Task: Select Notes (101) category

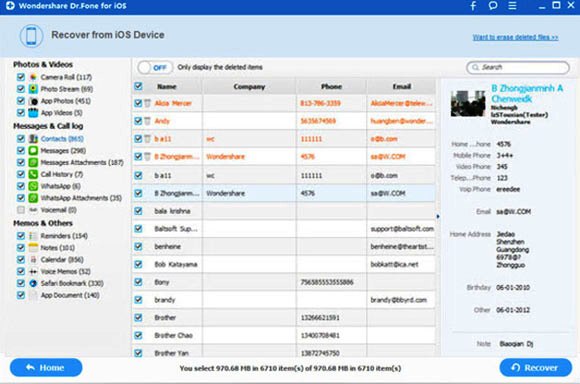Action: 57,247
